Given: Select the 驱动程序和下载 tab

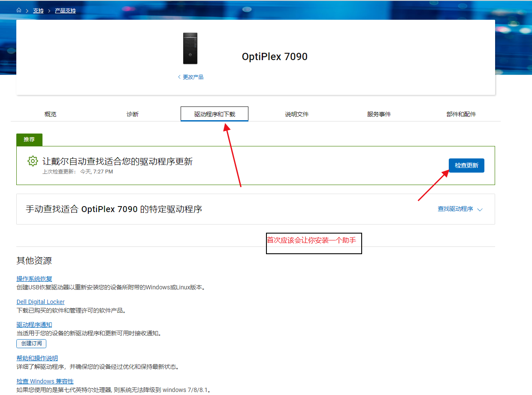Looking at the screenshot, I should coord(215,114).
